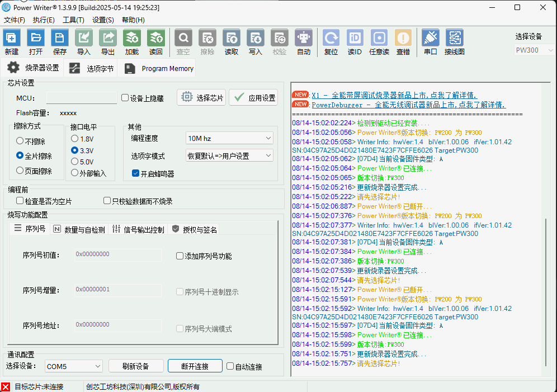
Task: Click the 自动 (Auto) robot icon
Action: 304,37
